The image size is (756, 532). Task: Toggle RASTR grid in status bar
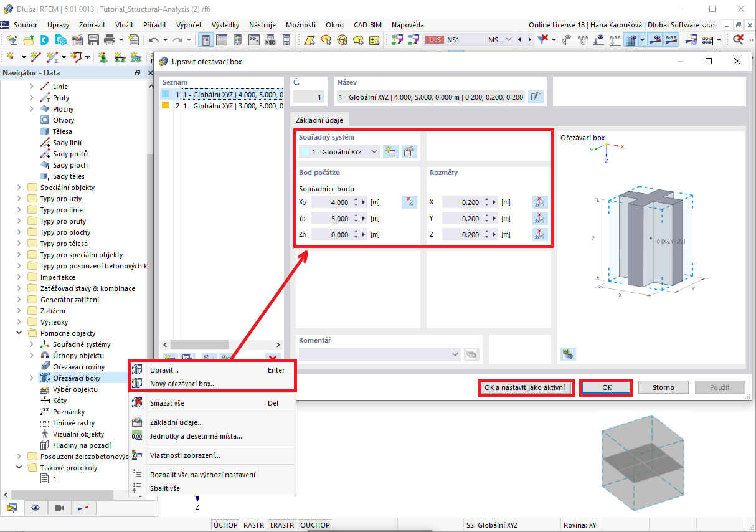pyautogui.click(x=253, y=525)
